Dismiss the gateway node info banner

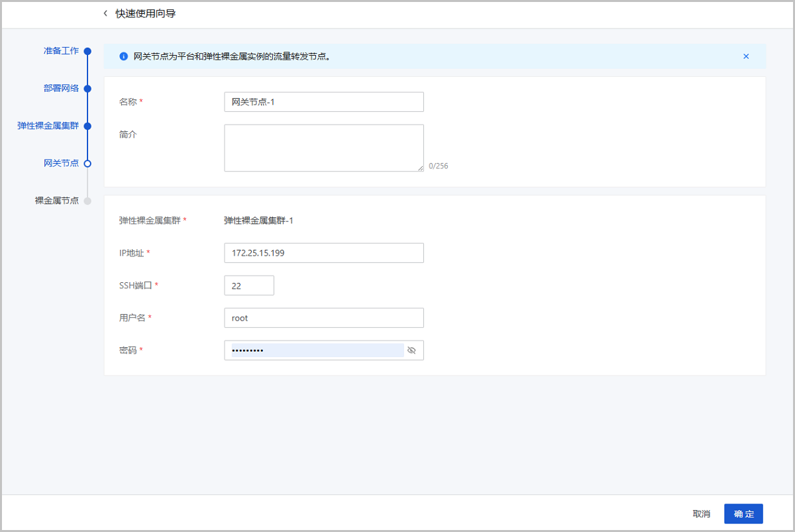746,56
